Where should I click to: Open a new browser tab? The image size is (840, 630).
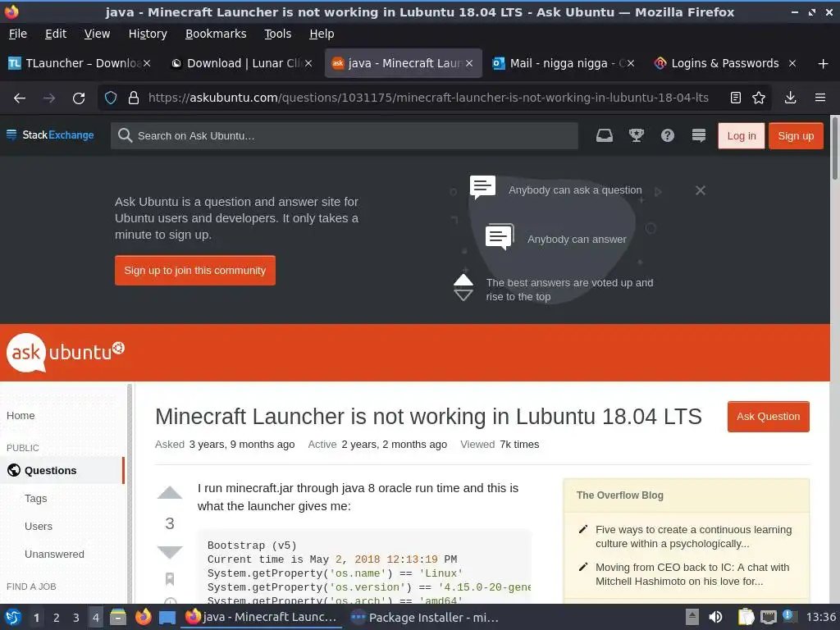(x=823, y=64)
